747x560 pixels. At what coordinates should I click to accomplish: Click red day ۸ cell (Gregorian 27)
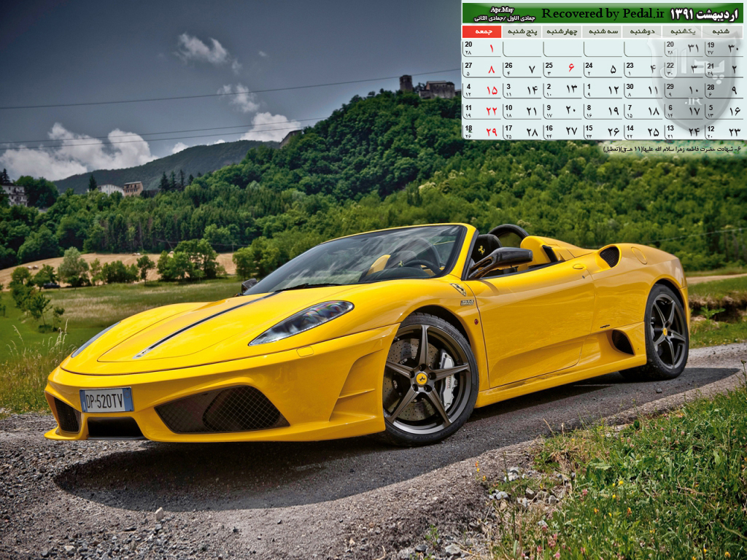coord(481,69)
